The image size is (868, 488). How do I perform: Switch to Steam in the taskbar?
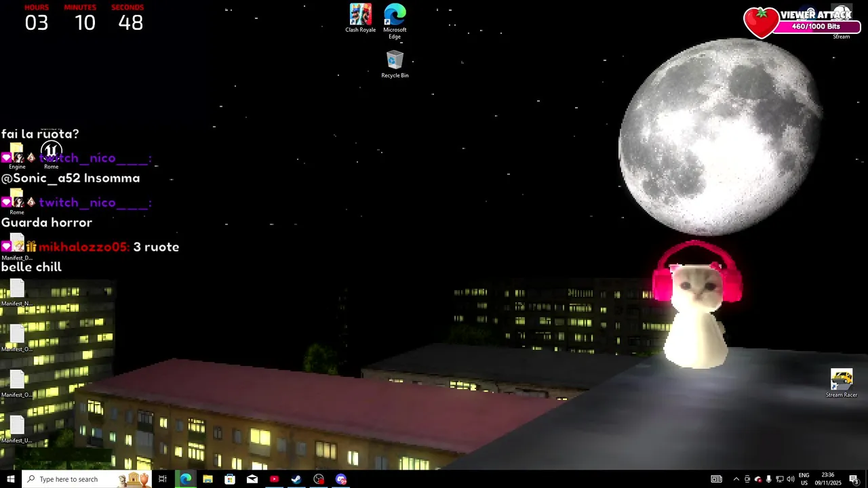pos(296,479)
